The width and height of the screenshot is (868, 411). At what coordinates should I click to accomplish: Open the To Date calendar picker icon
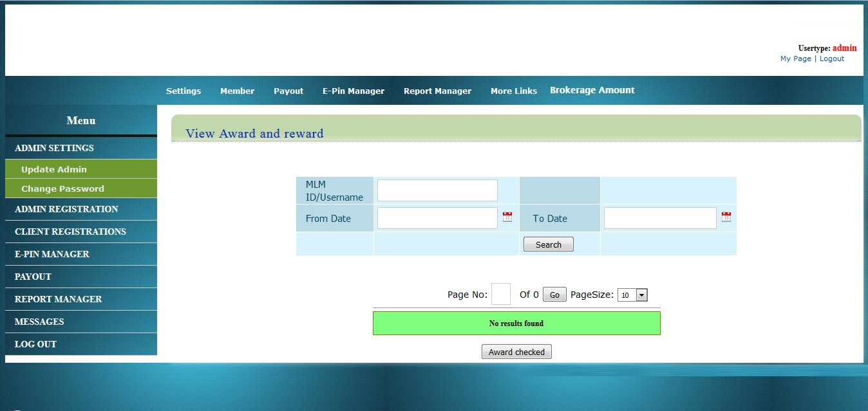(x=726, y=217)
